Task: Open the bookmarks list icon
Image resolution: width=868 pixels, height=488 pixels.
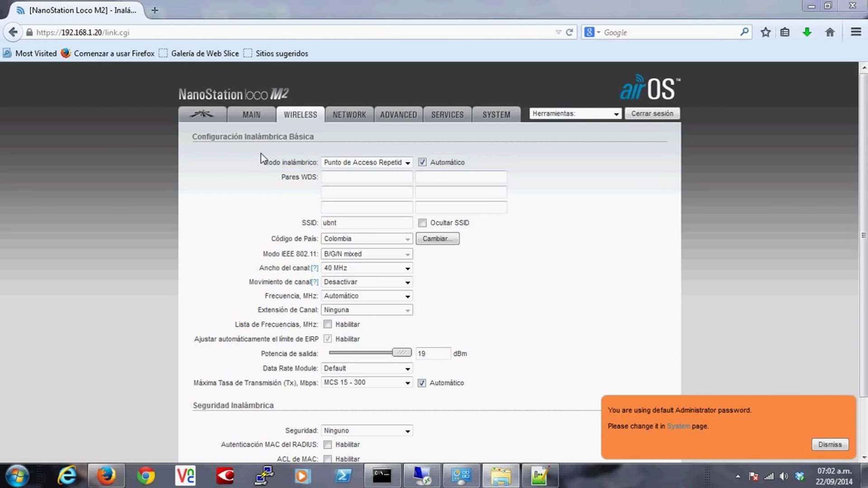Action: (x=785, y=32)
